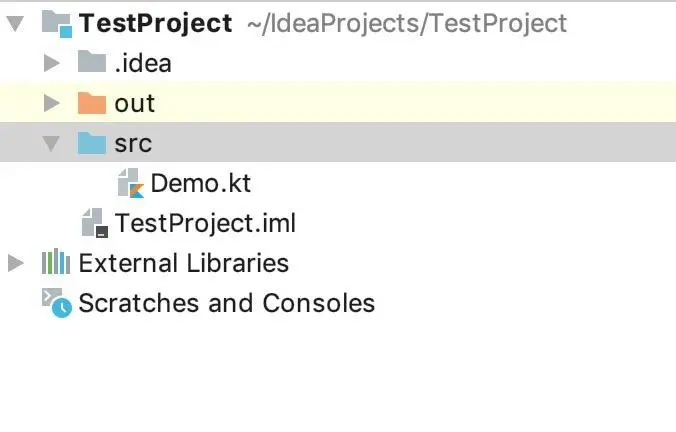Click the blue src folder icon
Image resolution: width=676 pixels, height=432 pixels.
coord(92,143)
